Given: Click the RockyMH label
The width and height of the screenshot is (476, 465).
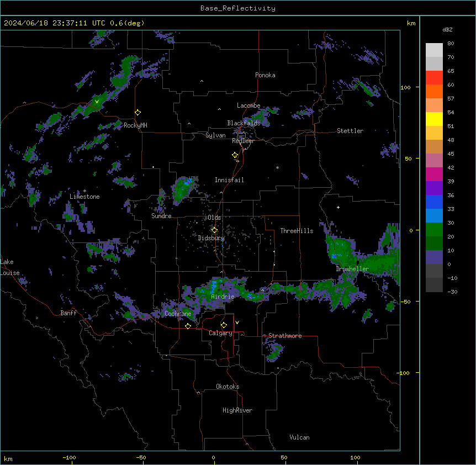Looking at the screenshot, I should 135,125.
